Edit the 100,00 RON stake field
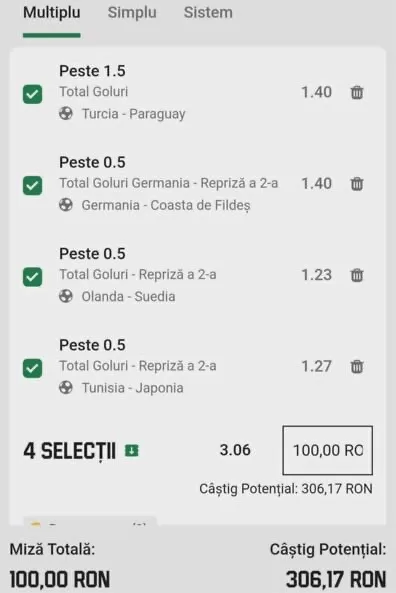 (x=328, y=450)
